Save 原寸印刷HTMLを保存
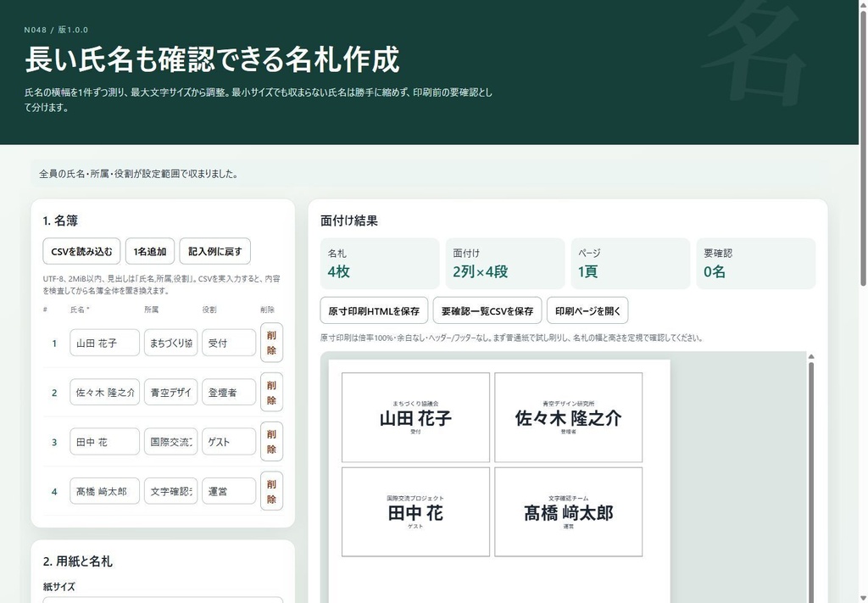The height and width of the screenshot is (603, 868). pyautogui.click(x=374, y=310)
